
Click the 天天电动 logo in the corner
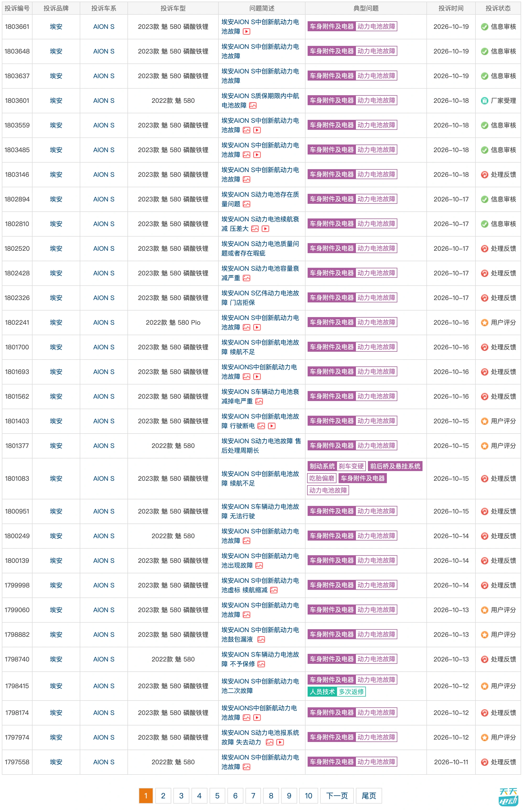coord(508,797)
